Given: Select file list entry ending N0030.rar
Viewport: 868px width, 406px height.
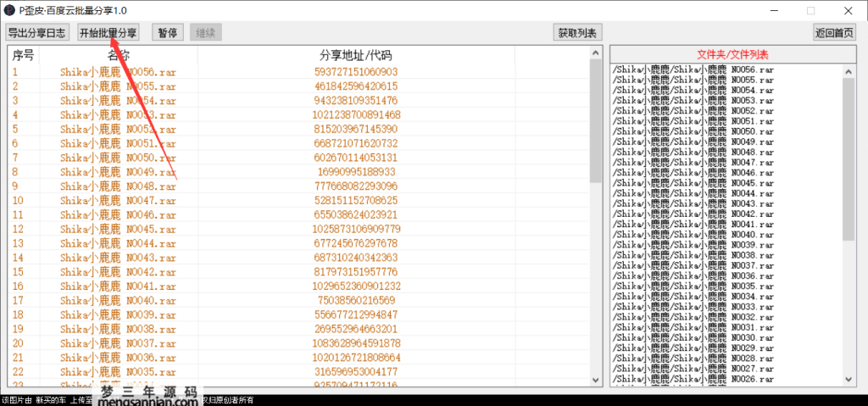Looking at the screenshot, I should (x=693, y=338).
